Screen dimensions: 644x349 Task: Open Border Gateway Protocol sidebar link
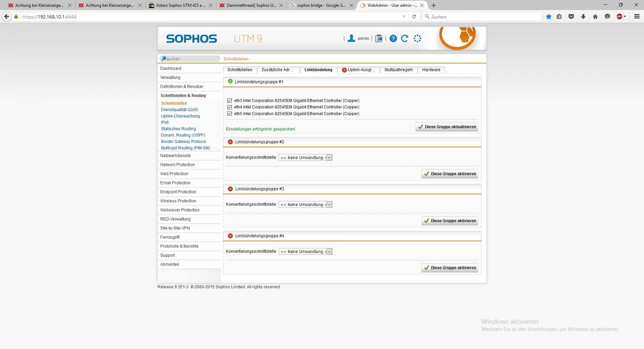(184, 142)
